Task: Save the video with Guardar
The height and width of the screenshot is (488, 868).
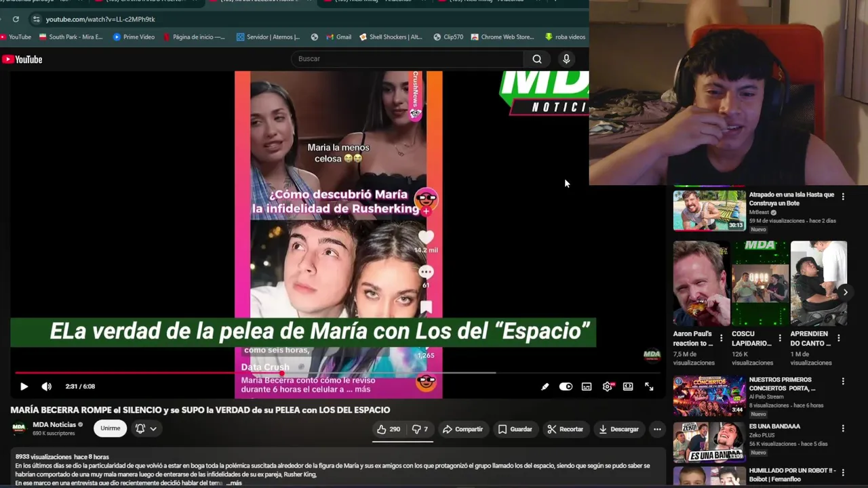Action: (515, 429)
